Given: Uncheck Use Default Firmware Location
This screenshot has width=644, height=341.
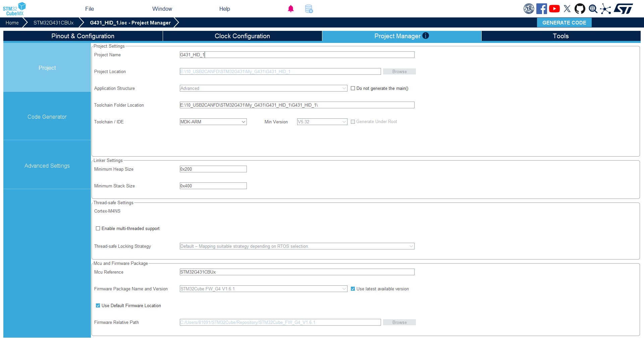Looking at the screenshot, I should (98, 305).
